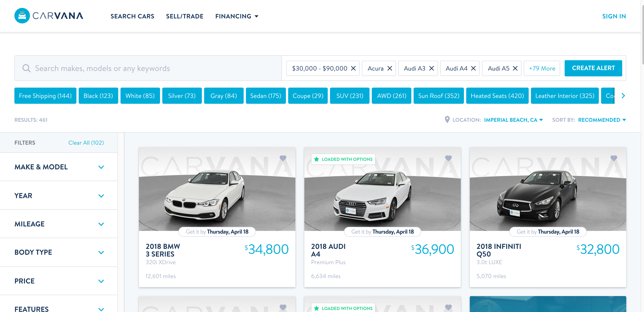Remove the Audi A5 filter tag
This screenshot has width=644, height=312.
pyautogui.click(x=515, y=68)
